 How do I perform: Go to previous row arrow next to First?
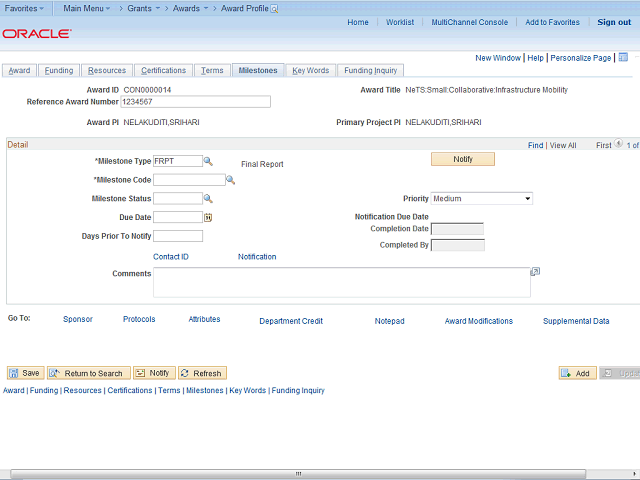pyautogui.click(x=618, y=143)
